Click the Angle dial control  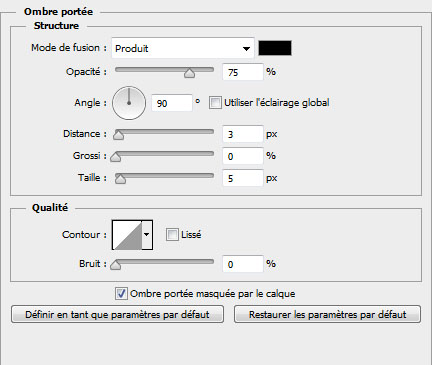(129, 103)
